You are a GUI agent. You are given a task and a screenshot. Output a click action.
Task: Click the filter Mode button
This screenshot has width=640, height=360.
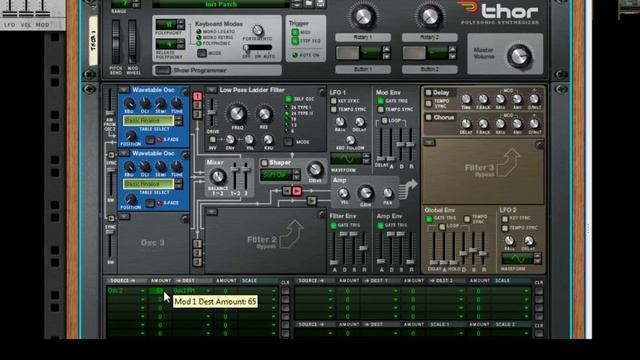tap(289, 142)
